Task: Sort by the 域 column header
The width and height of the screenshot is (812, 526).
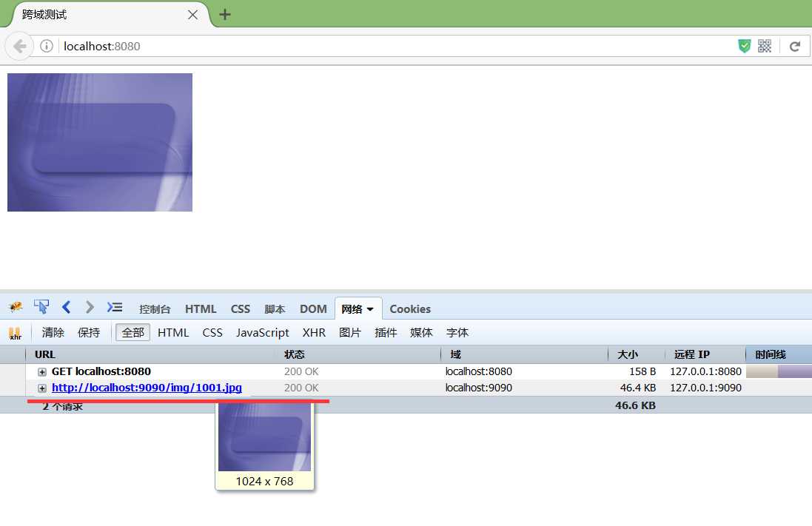Action: (524, 354)
